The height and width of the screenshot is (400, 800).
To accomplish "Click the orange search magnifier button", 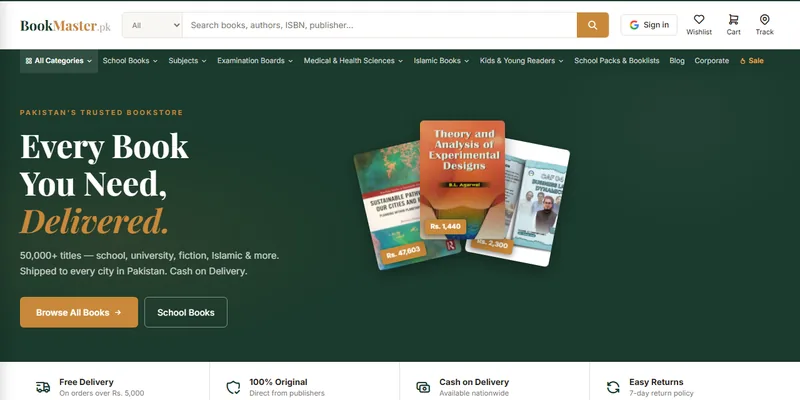I will coord(592,25).
